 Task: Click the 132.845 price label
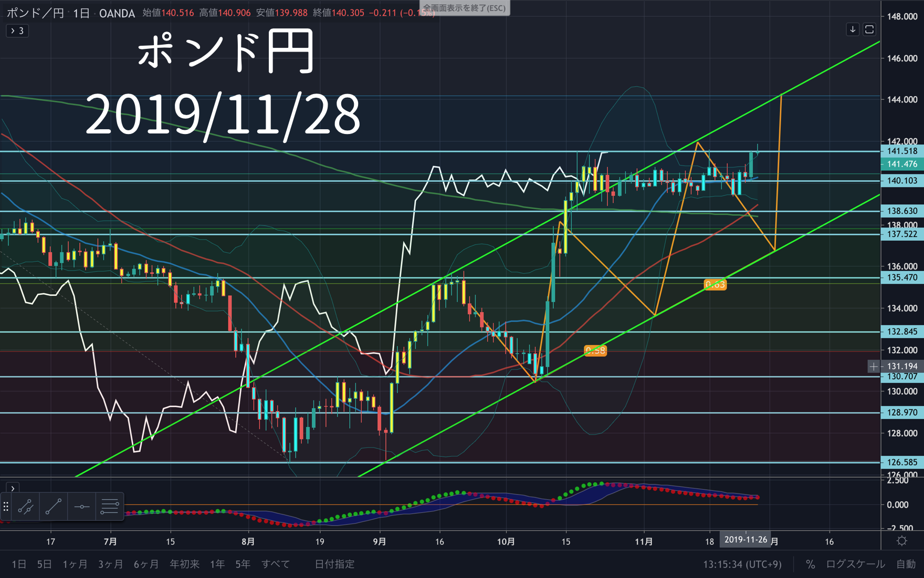902,332
